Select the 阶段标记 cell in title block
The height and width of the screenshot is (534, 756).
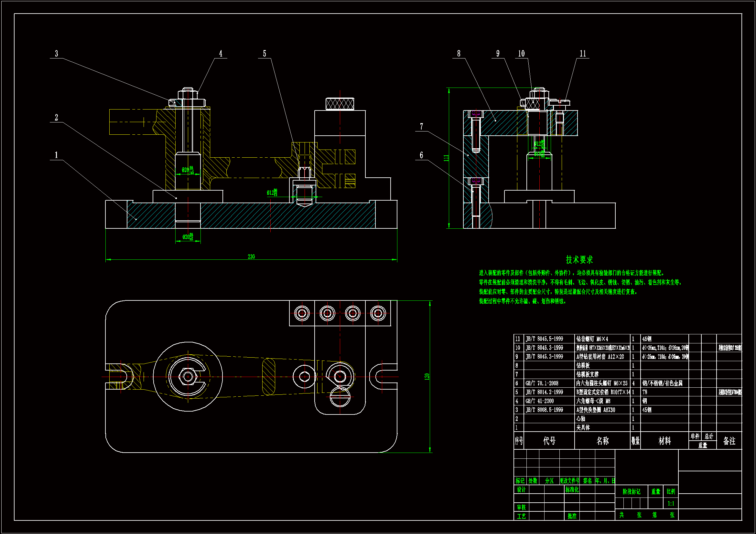pyautogui.click(x=631, y=492)
